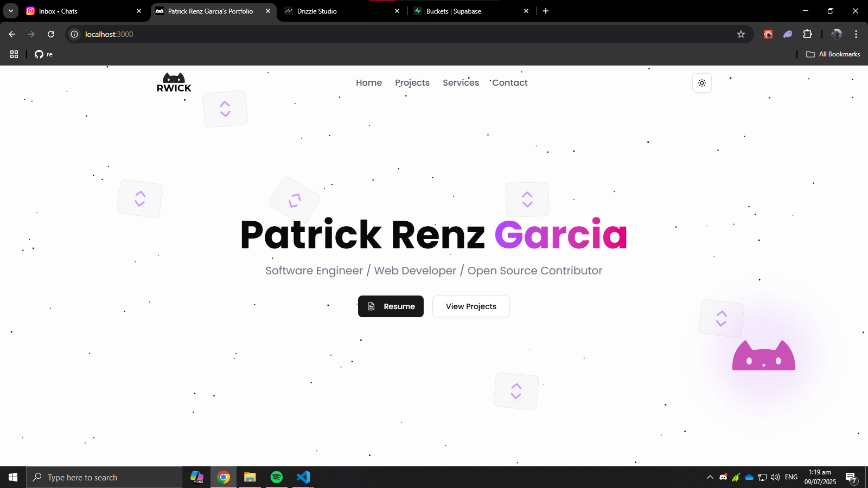The image size is (868, 488).
Task: Switch to the Buckets | Supabase tab
Action: (x=470, y=11)
